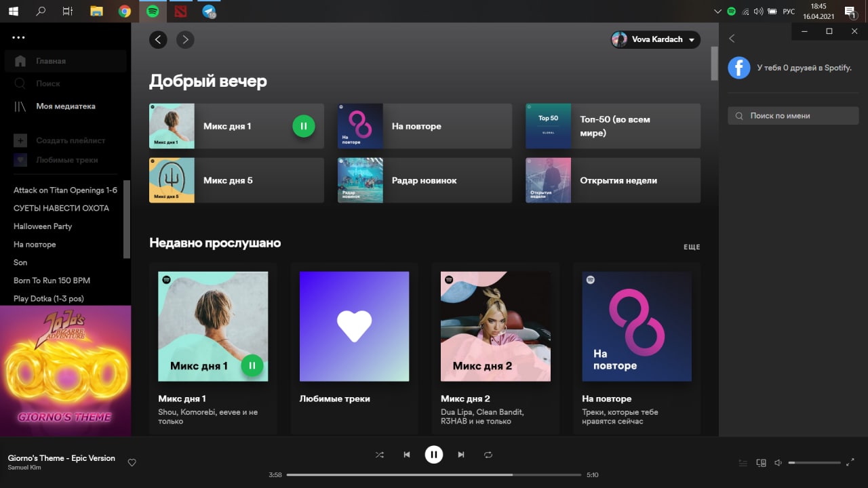Switch РУС keyboard language indicator
Viewport: 868px width, 488px height.
pyautogui.click(x=789, y=12)
